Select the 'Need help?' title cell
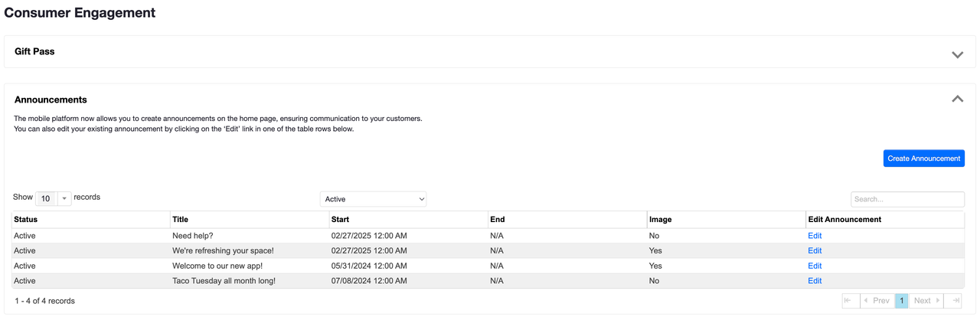Screen dimensions: 980x320 (x=250, y=236)
